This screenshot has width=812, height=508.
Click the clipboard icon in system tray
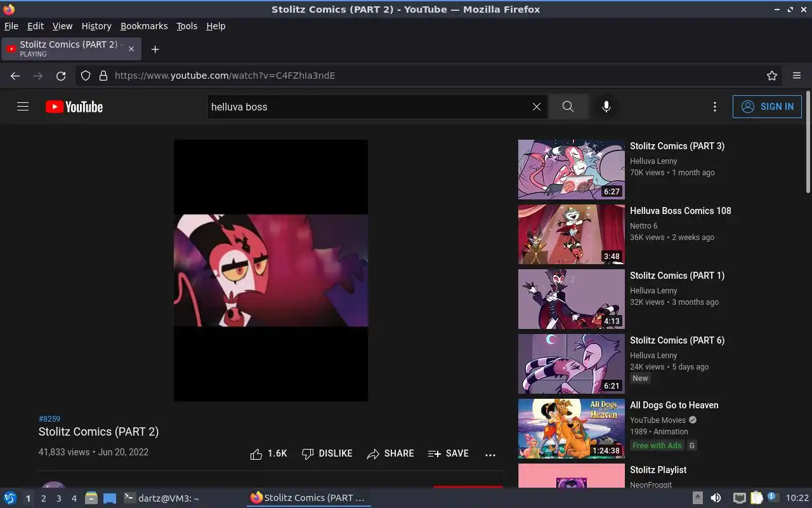coord(756,498)
